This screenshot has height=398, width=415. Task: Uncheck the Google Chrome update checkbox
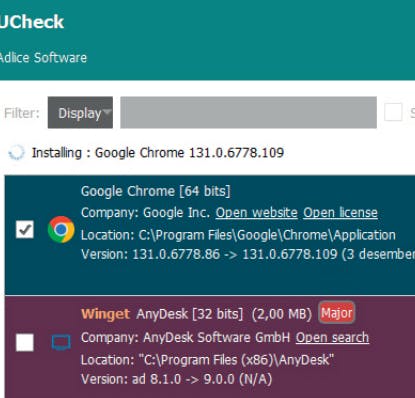25,229
